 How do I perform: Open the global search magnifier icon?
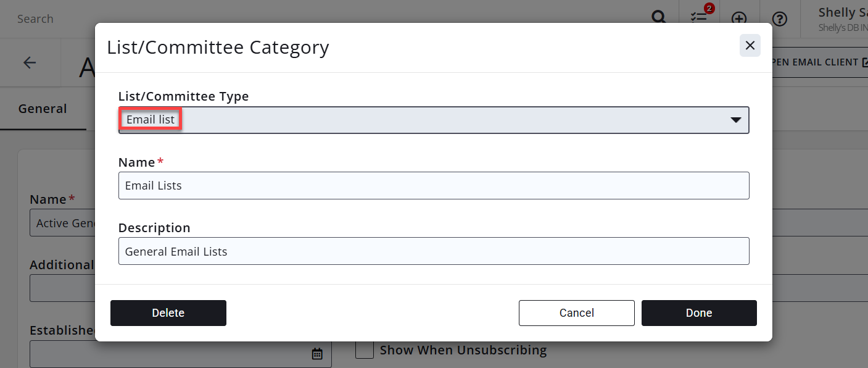pos(658,18)
